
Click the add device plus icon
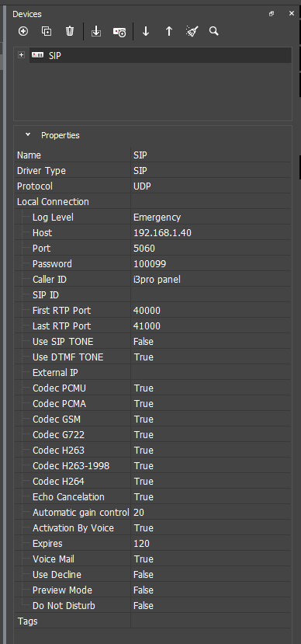click(x=23, y=31)
